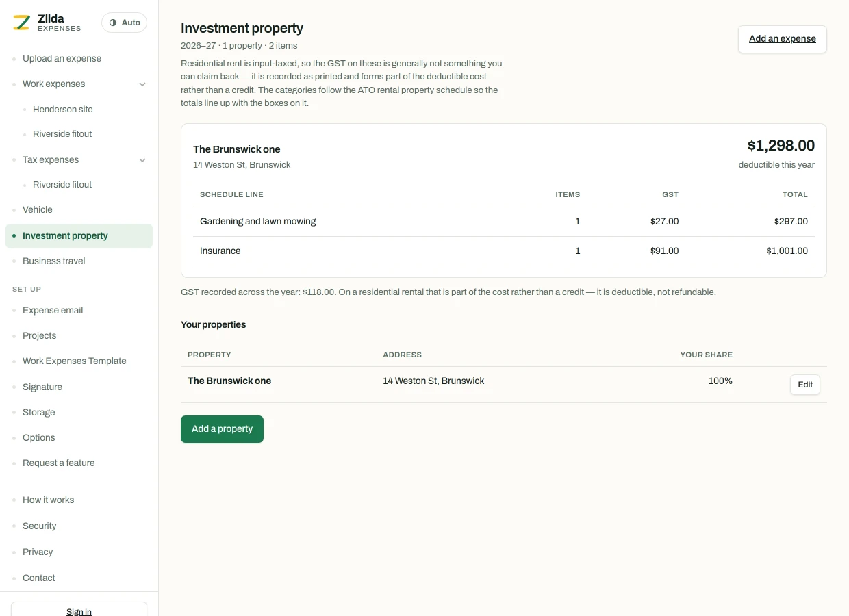Open Security page

(39, 526)
